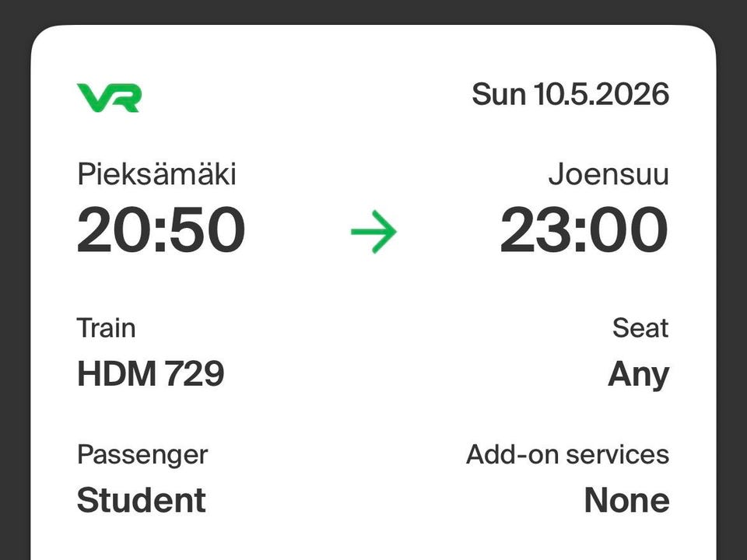Tap the green arrow between the times
The image size is (747, 560).
pyautogui.click(x=373, y=232)
